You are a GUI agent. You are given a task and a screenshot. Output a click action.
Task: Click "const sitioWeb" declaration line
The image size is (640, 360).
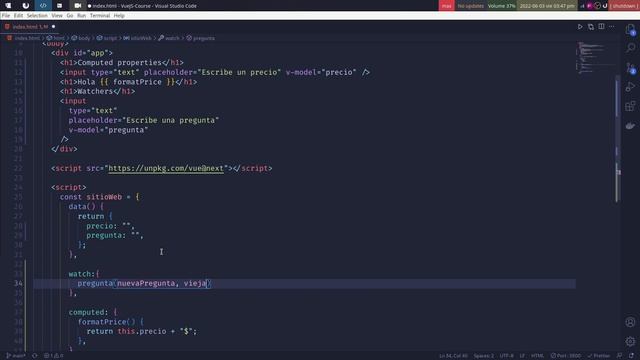[x=99, y=197]
